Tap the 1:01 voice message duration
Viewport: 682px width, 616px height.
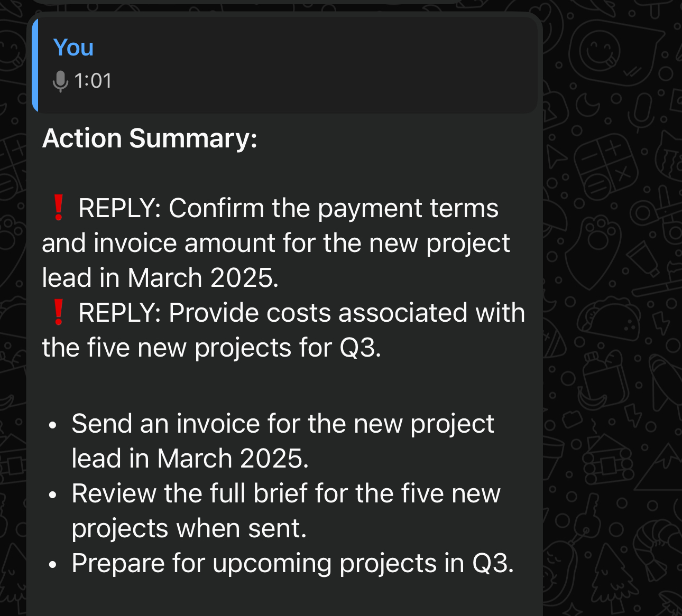coord(93,81)
